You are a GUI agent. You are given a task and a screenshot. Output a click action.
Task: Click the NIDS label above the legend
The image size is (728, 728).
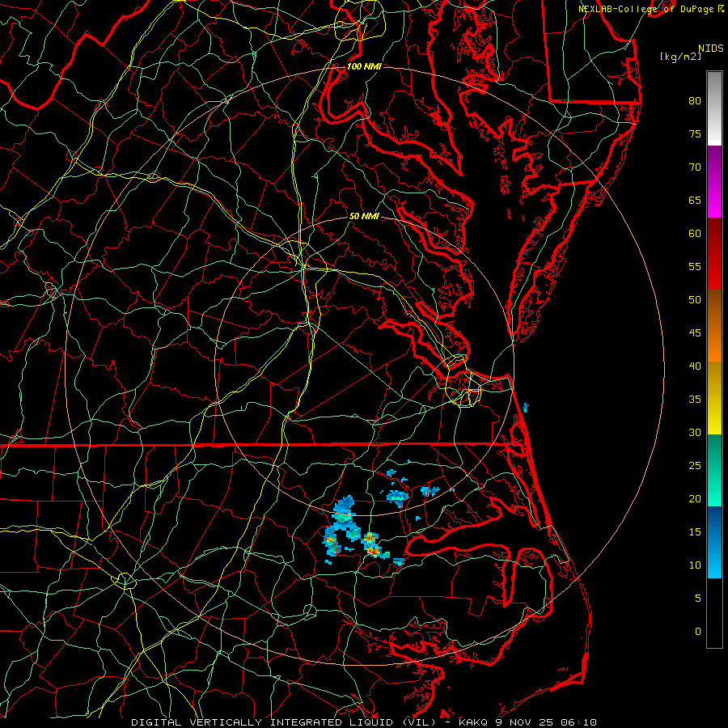(x=711, y=49)
